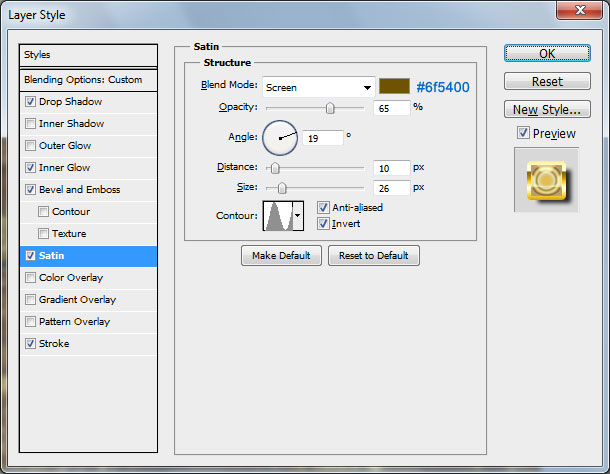Enable the Pattern Overlay checkbox
The image size is (610, 474).
30,321
